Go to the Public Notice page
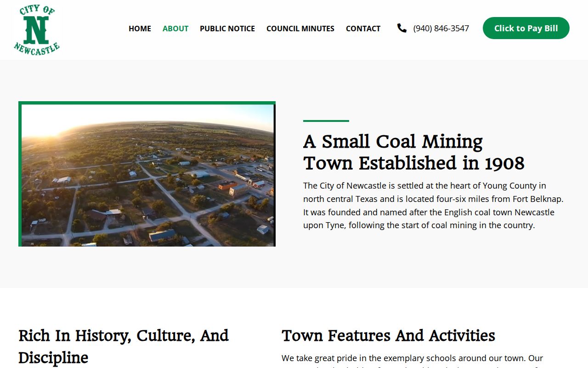 (227, 29)
